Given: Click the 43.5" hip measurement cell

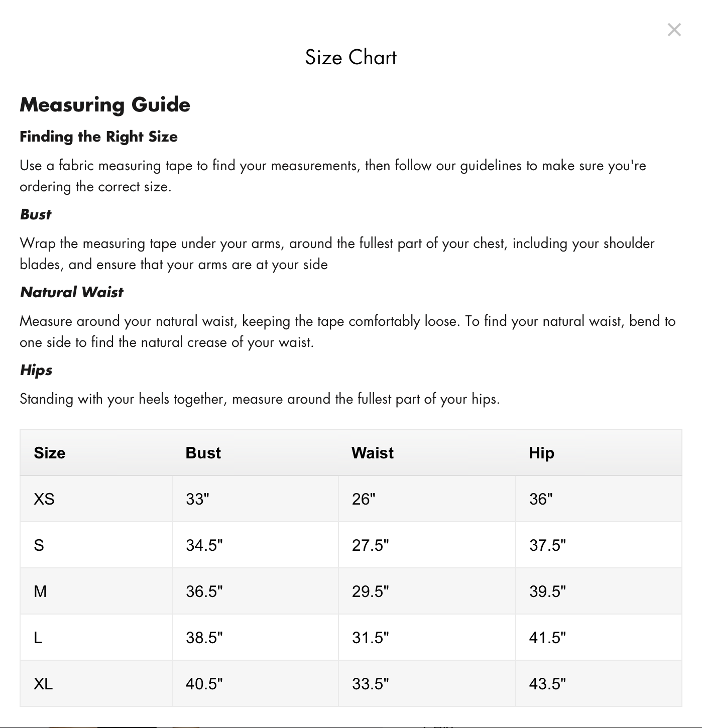Looking at the screenshot, I should 547,684.
